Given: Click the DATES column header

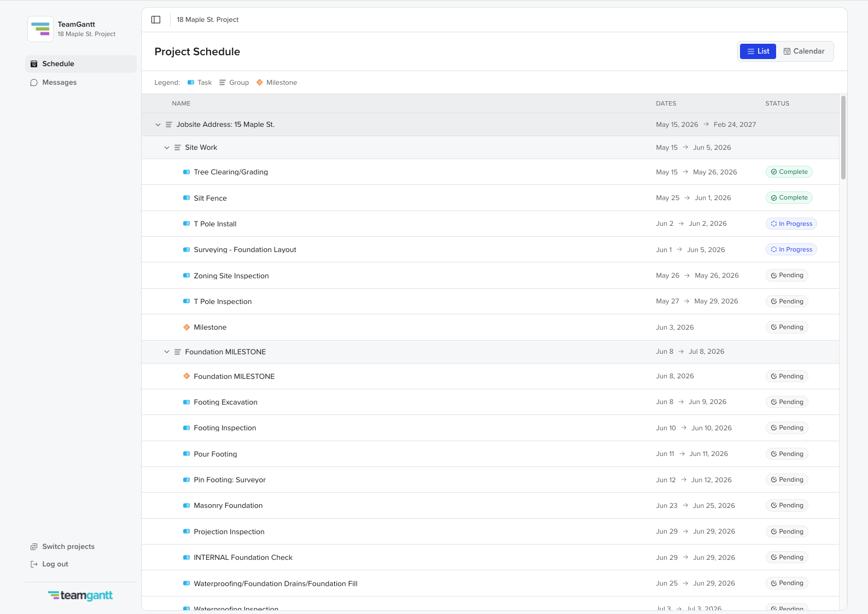Looking at the screenshot, I should [666, 103].
